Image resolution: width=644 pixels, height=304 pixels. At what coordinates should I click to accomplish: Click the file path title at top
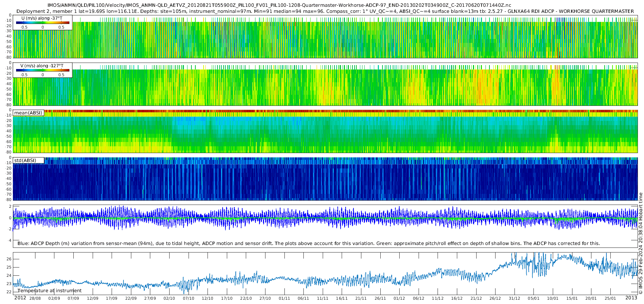[279, 5]
